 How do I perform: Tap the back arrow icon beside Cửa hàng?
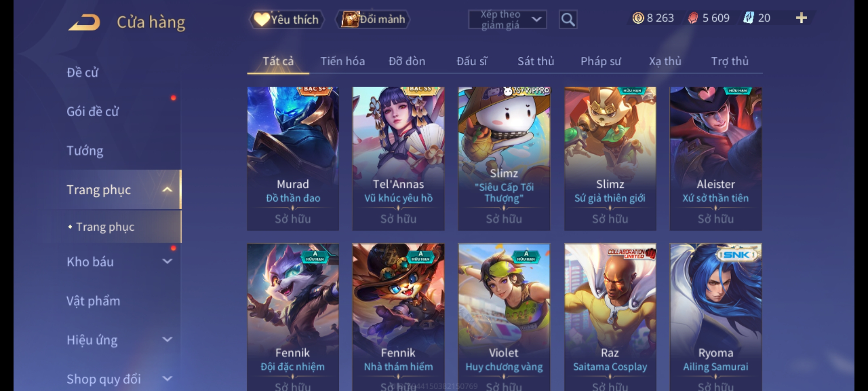84,22
